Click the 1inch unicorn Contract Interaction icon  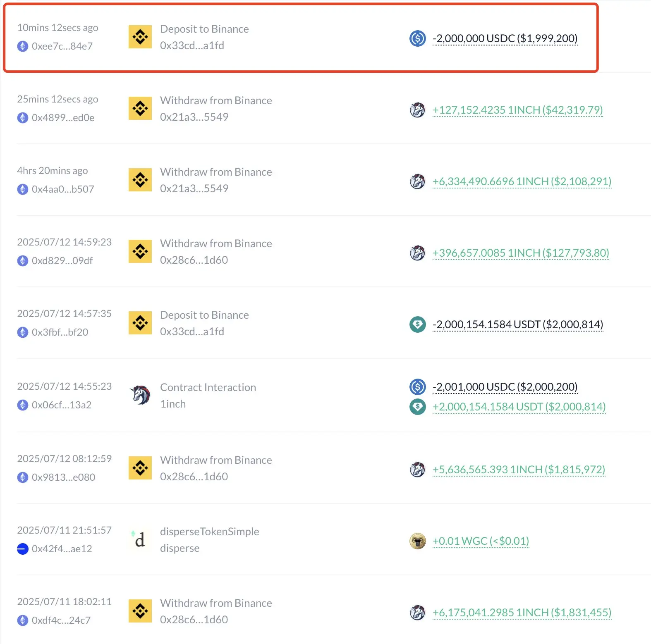[140, 395]
